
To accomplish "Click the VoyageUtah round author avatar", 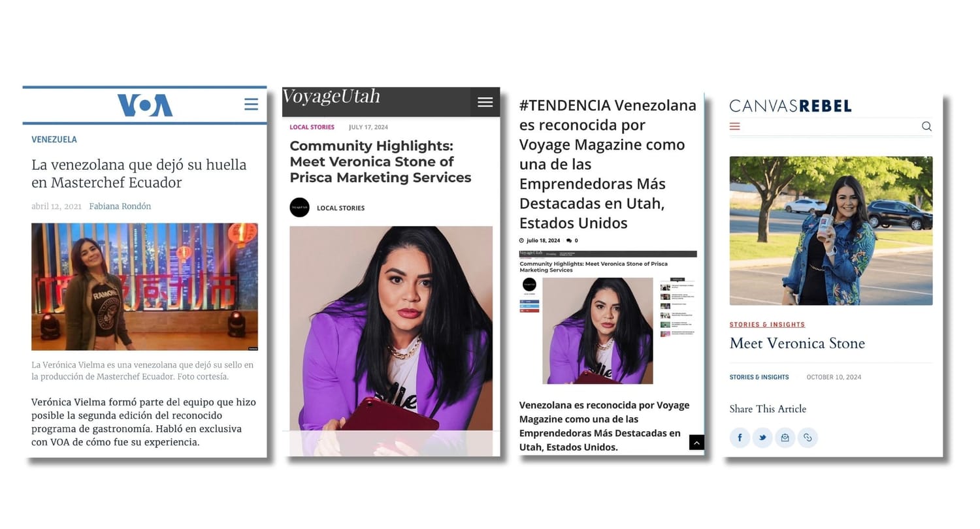I will [x=299, y=208].
